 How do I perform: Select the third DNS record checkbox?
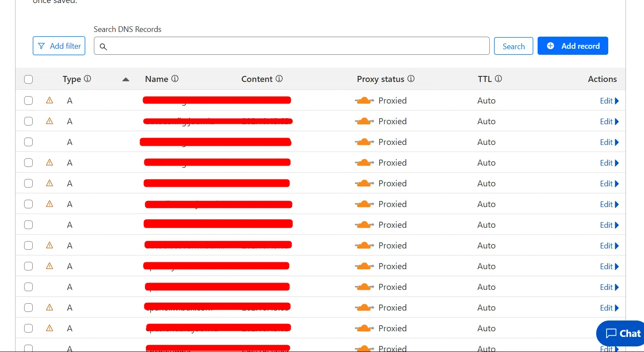[28, 142]
